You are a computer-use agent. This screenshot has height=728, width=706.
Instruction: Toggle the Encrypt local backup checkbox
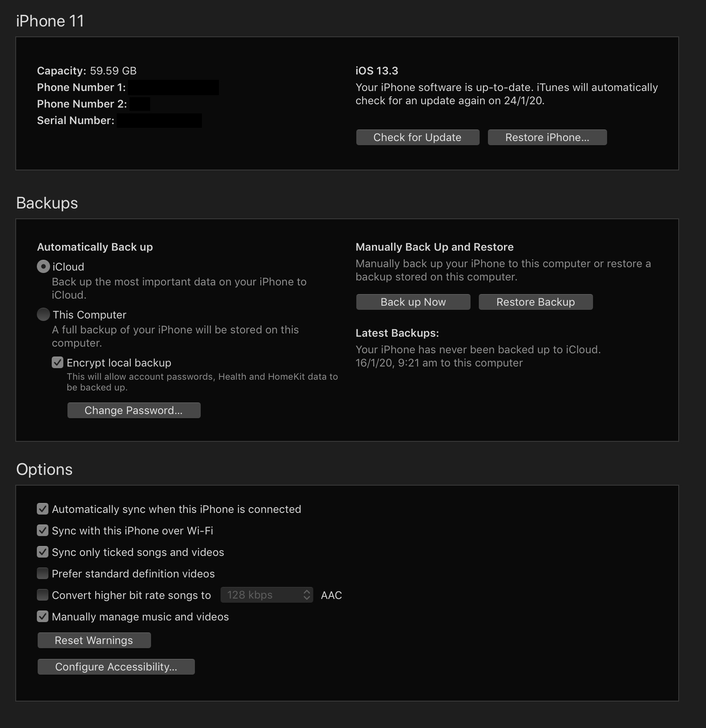[58, 363]
